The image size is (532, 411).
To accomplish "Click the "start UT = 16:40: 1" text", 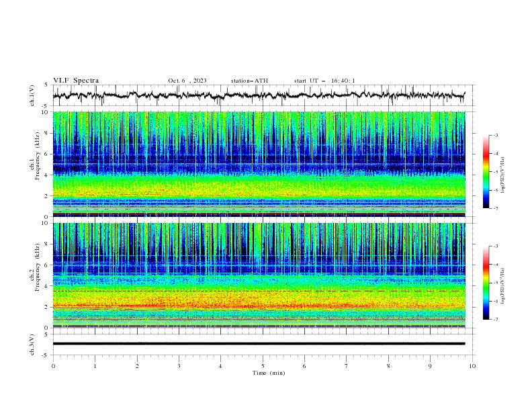I will point(324,81).
